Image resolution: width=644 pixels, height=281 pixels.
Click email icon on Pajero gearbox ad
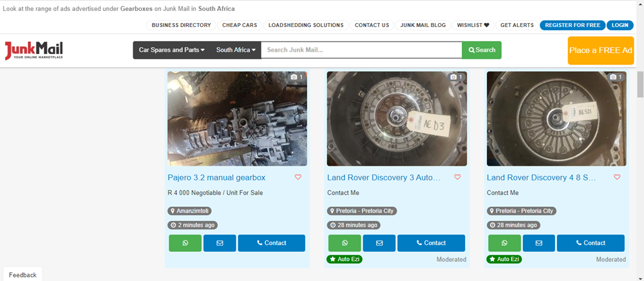coord(220,243)
